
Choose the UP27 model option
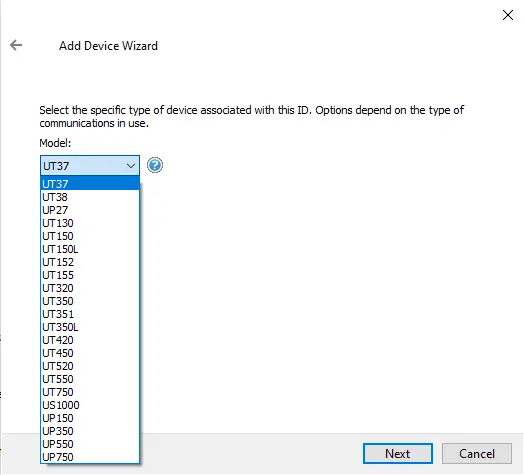pos(90,210)
